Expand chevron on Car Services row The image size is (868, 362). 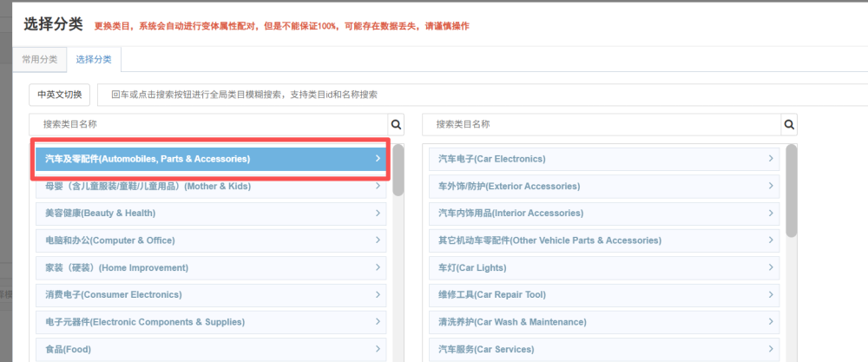pos(771,349)
